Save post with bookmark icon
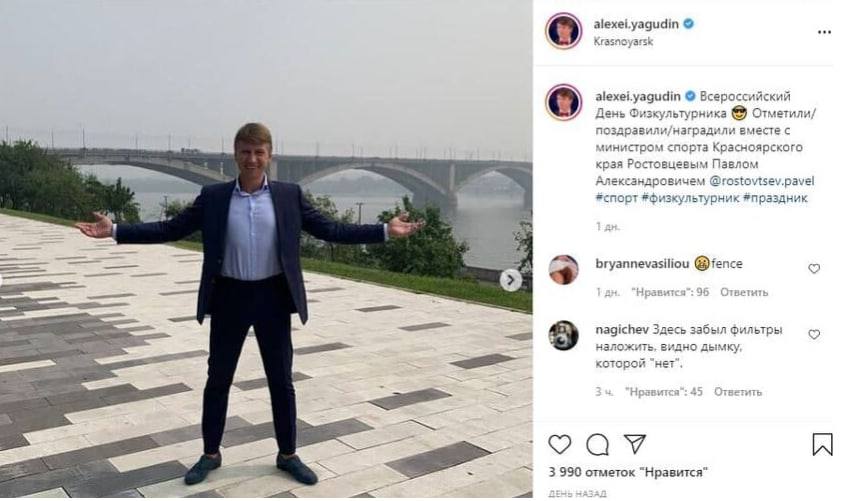The height and width of the screenshot is (501, 853). point(822,444)
